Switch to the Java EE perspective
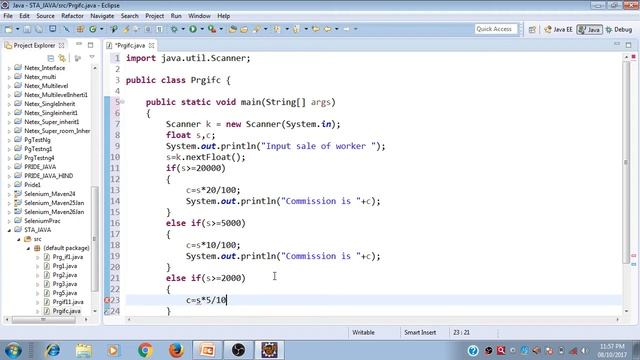This screenshot has height=360, width=640. pyautogui.click(x=558, y=29)
